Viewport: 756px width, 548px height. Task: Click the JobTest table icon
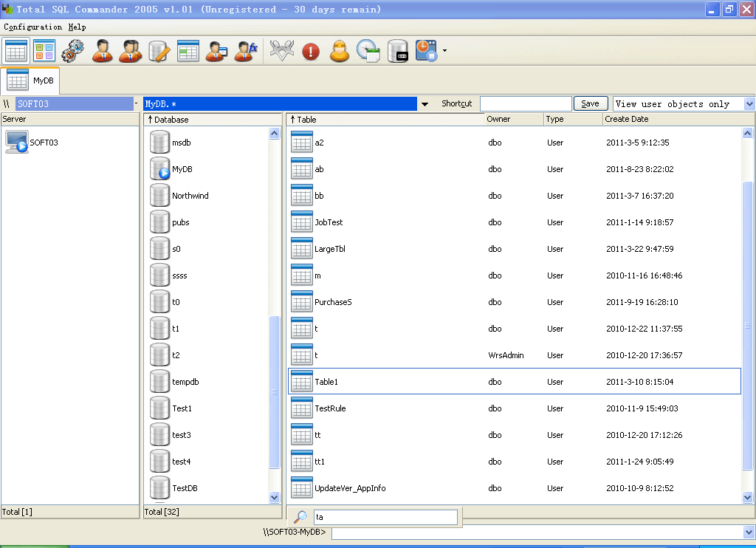(x=302, y=222)
